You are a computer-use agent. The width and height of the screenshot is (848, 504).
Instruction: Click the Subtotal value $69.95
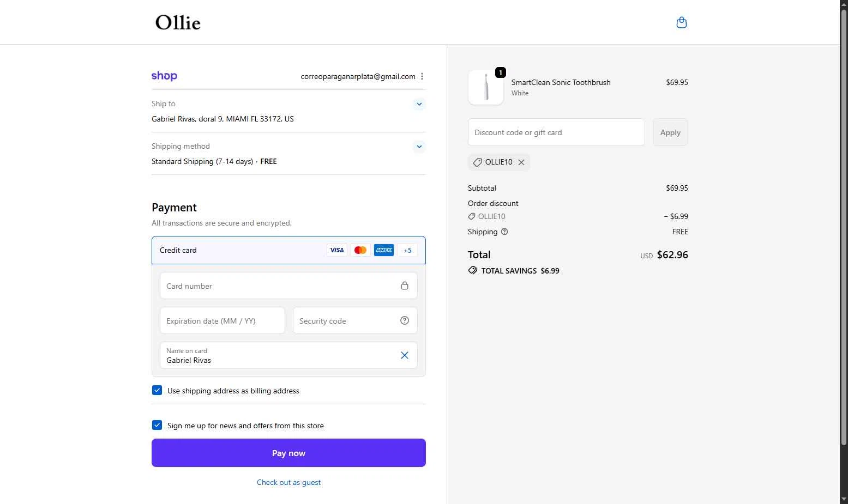click(677, 188)
